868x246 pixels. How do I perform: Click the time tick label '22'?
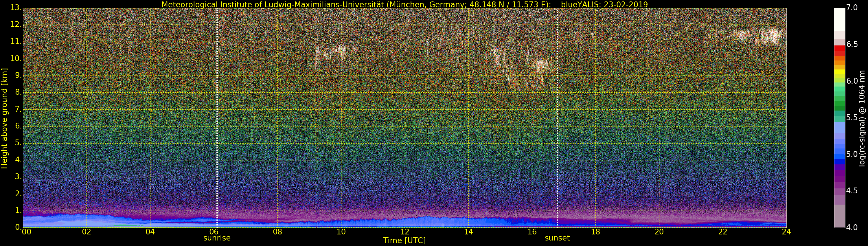coord(723,232)
